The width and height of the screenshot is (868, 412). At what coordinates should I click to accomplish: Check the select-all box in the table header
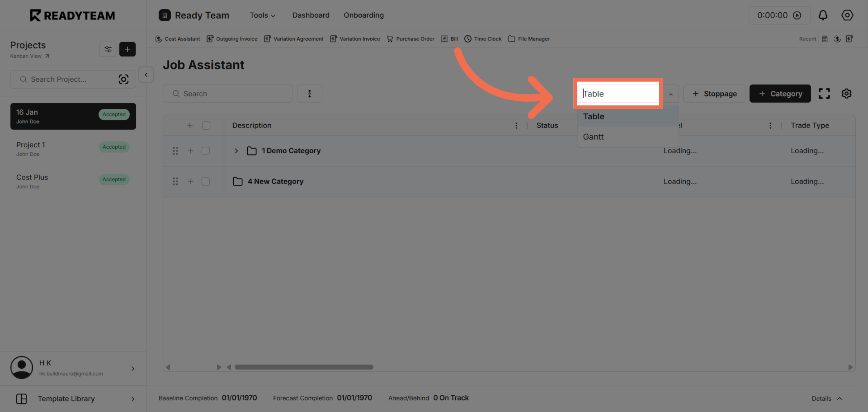[206, 125]
